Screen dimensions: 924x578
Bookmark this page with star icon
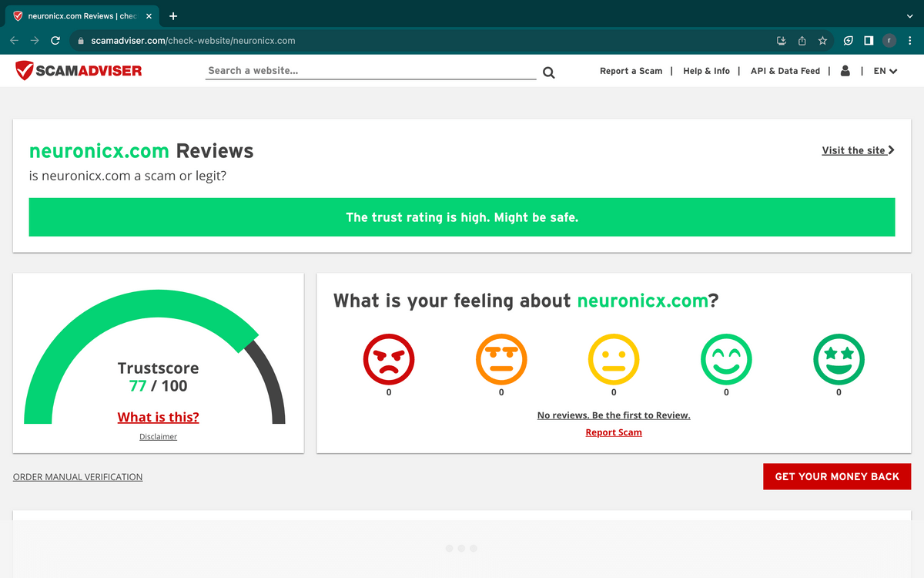(822, 41)
